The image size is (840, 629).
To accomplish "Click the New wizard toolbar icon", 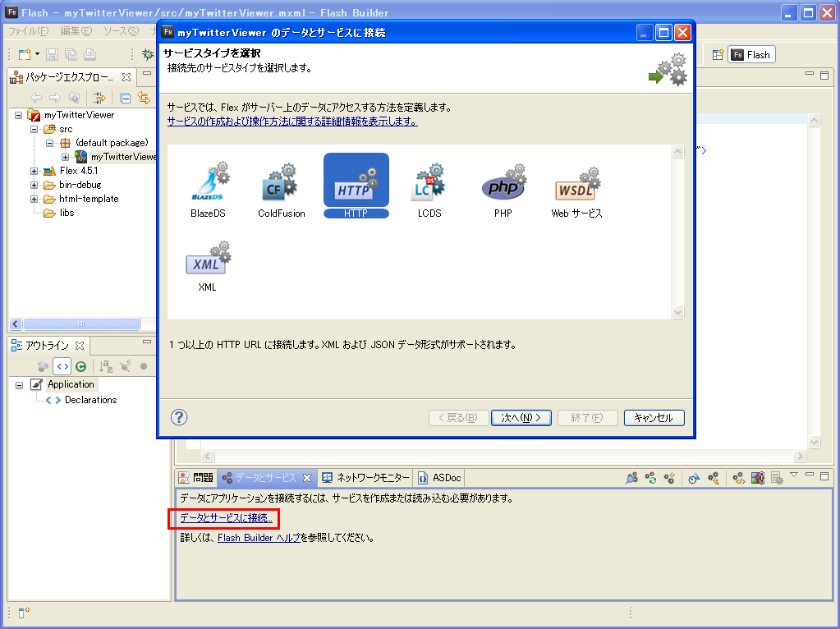I will [x=25, y=54].
